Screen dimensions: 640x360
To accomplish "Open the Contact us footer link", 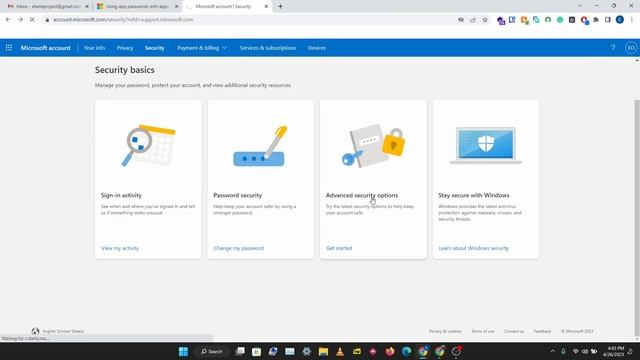I will tap(513, 331).
